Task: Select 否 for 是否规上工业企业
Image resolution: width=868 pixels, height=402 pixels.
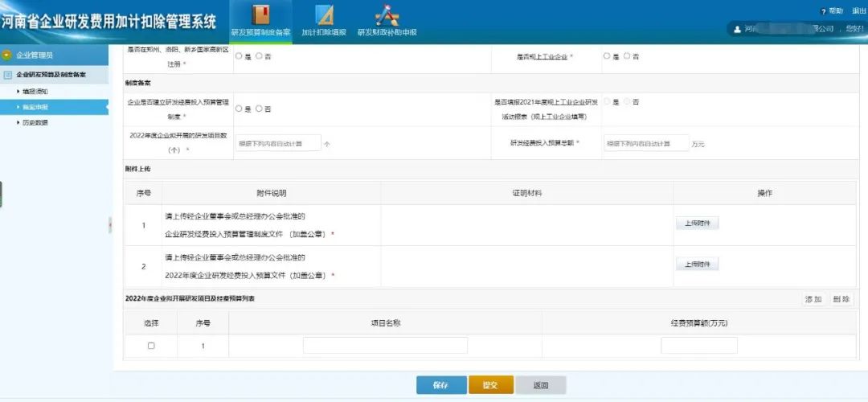Action: tap(627, 56)
